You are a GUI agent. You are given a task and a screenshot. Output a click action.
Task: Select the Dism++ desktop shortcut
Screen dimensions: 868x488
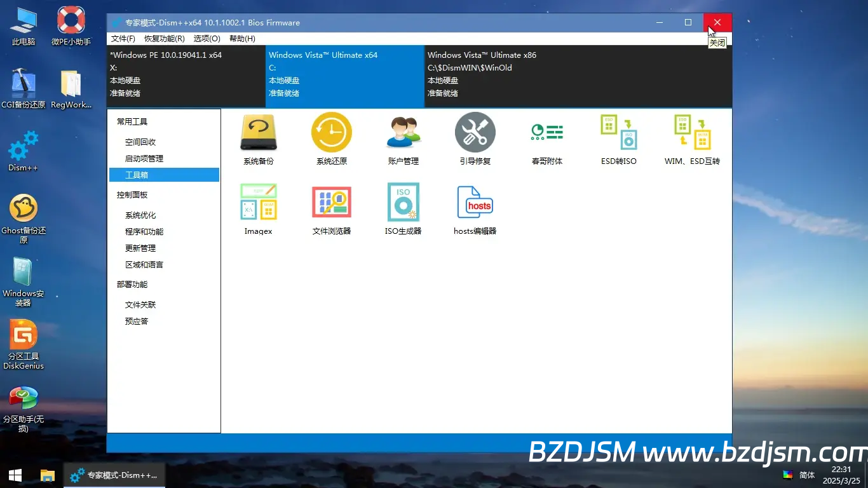24,151
